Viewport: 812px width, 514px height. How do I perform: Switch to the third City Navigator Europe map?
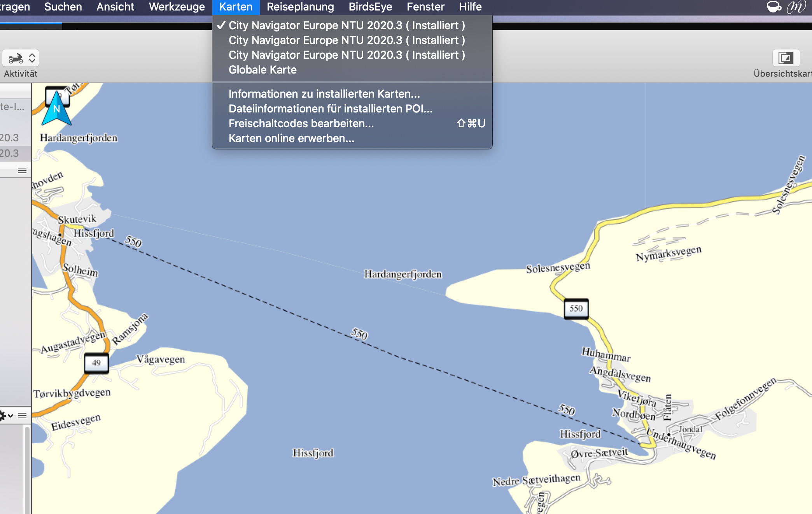coord(346,55)
